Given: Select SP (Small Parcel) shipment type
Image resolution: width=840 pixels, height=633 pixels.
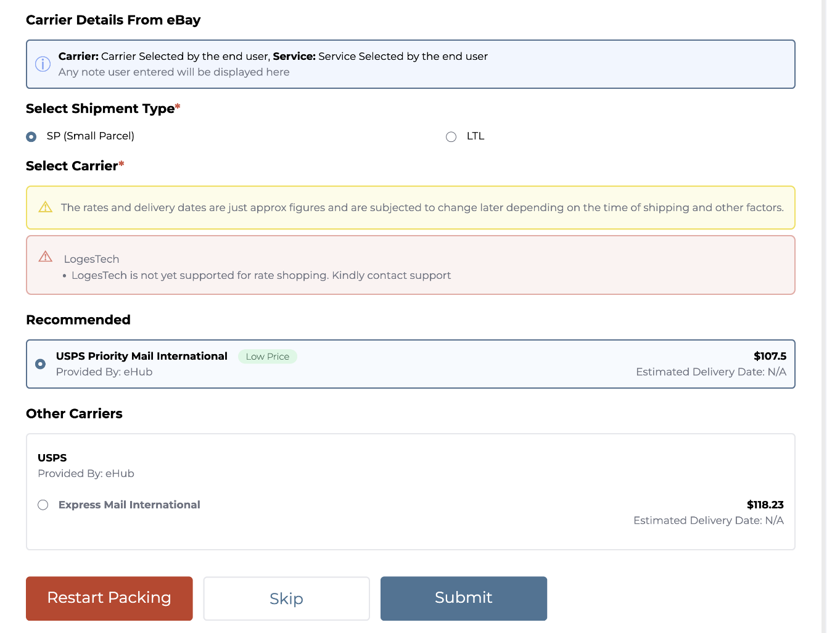Looking at the screenshot, I should [x=31, y=136].
